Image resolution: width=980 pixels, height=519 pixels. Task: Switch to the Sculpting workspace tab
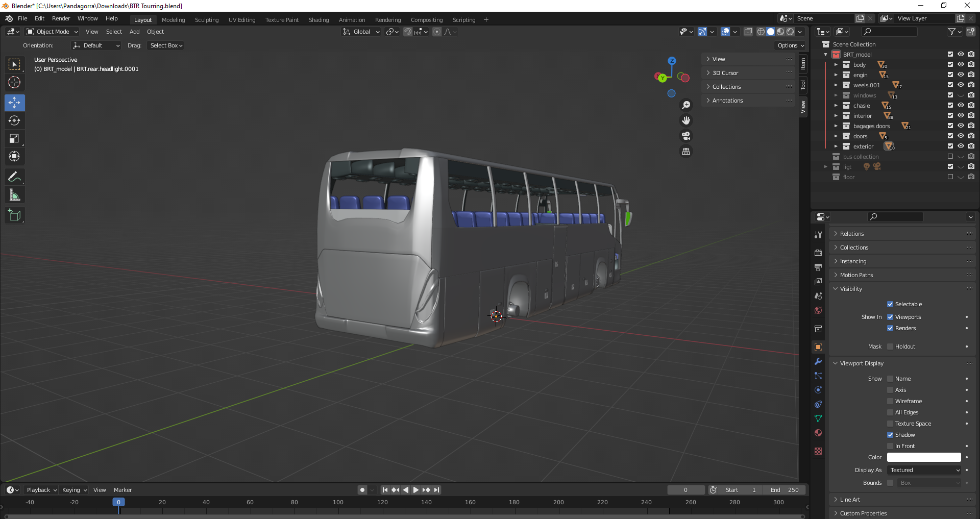tap(206, 20)
